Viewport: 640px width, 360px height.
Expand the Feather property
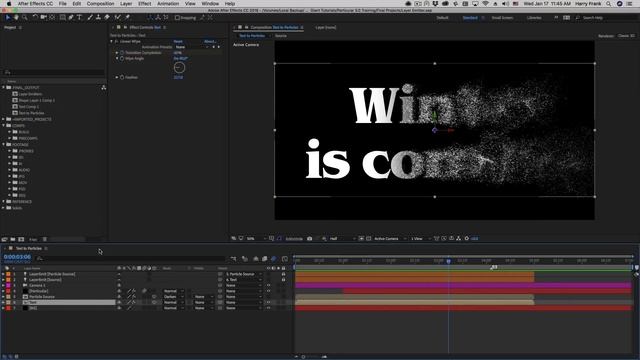(x=117, y=77)
